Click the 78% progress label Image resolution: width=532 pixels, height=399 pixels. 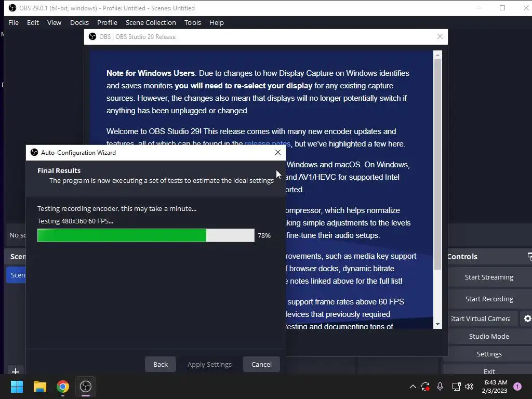coord(264,235)
